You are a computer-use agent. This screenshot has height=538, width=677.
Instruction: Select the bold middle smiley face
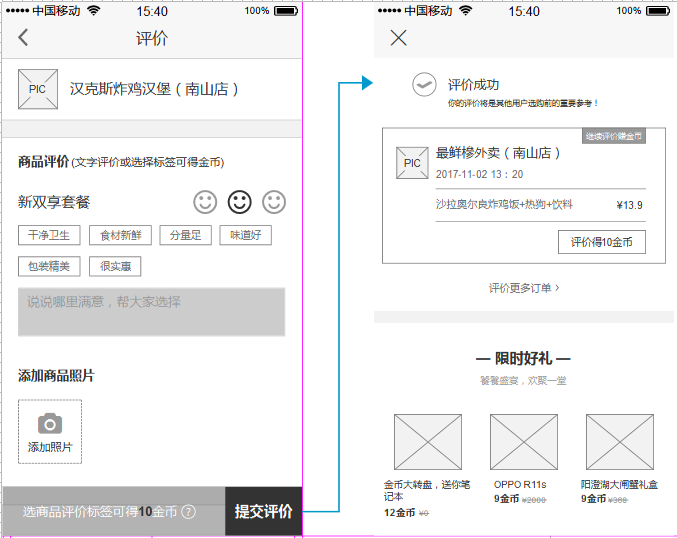240,202
